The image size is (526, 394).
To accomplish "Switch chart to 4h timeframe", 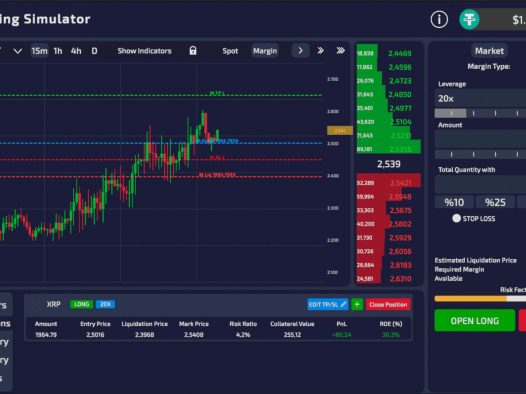I will 76,51.
